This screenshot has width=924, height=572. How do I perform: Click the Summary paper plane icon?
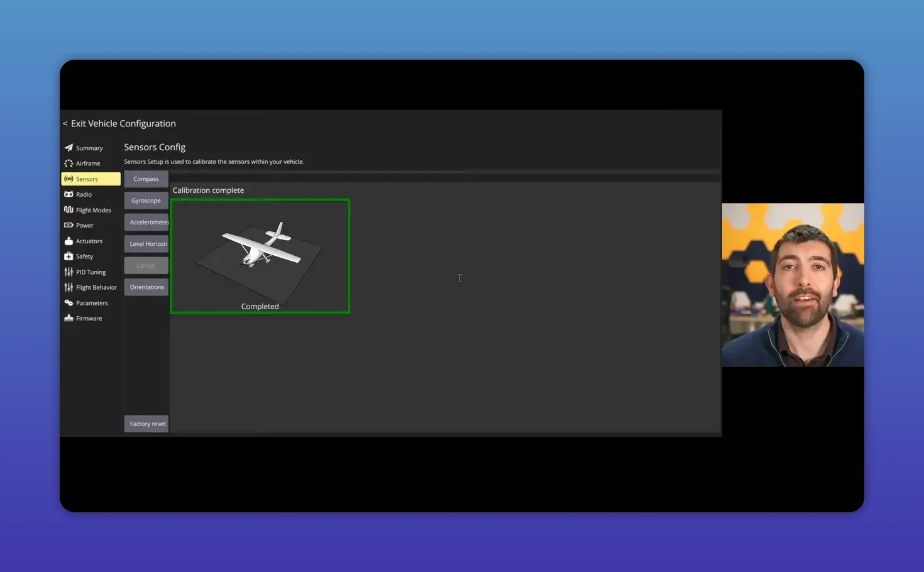pyautogui.click(x=69, y=148)
